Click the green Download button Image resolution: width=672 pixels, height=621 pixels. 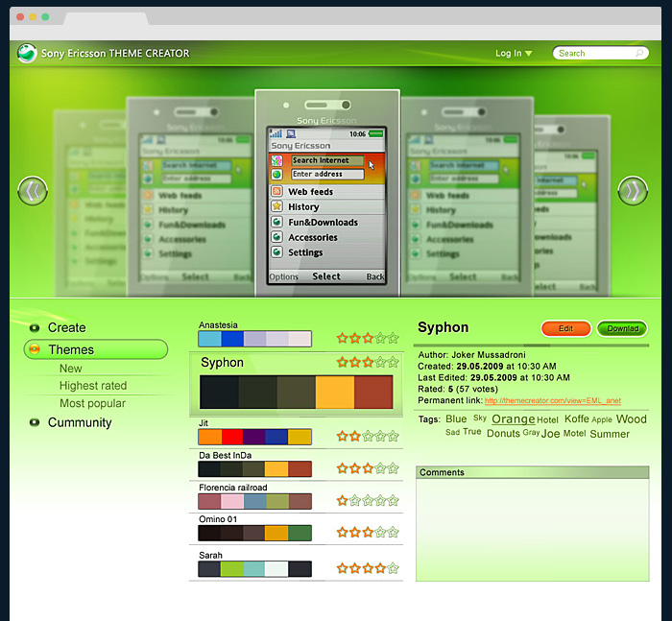(622, 328)
